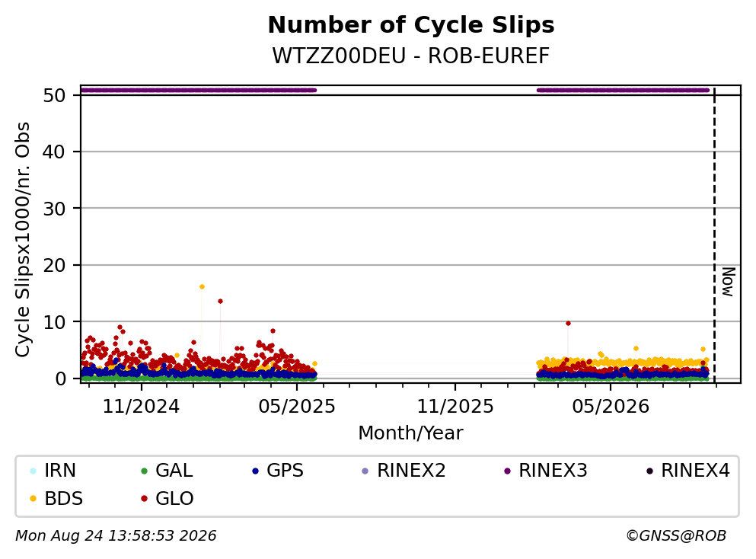
Task: Click the RINEX2 legend marker
Action: (365, 471)
